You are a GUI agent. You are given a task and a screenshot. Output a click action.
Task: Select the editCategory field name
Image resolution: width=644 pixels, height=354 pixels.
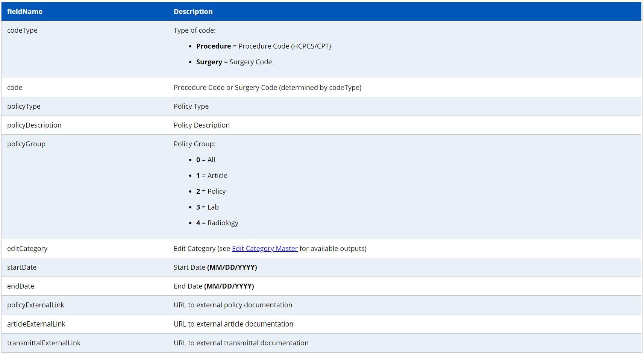click(27, 249)
